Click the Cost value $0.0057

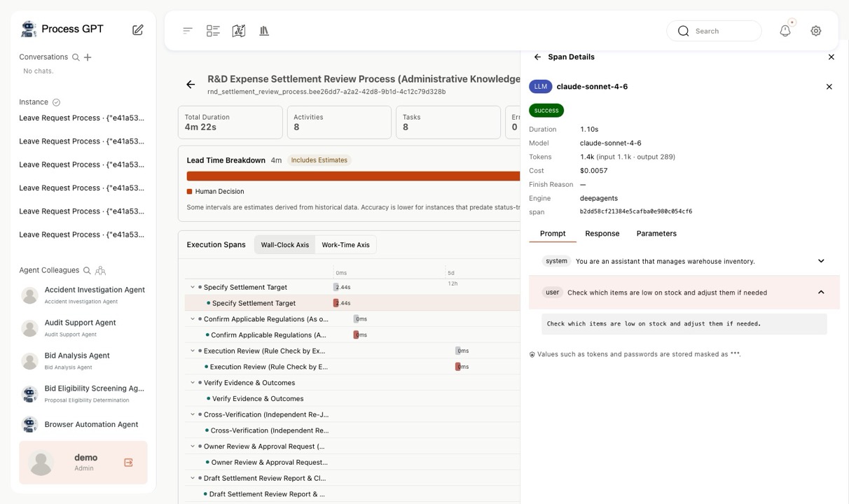pyautogui.click(x=593, y=171)
